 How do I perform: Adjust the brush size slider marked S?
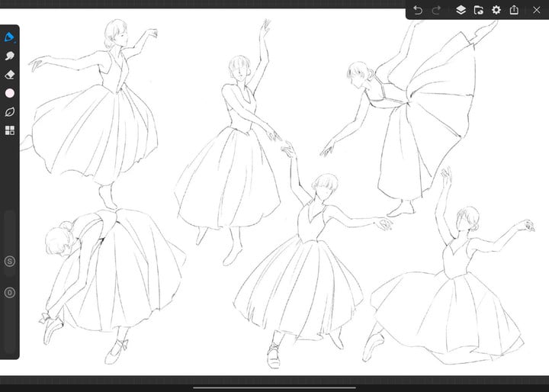(x=10, y=262)
